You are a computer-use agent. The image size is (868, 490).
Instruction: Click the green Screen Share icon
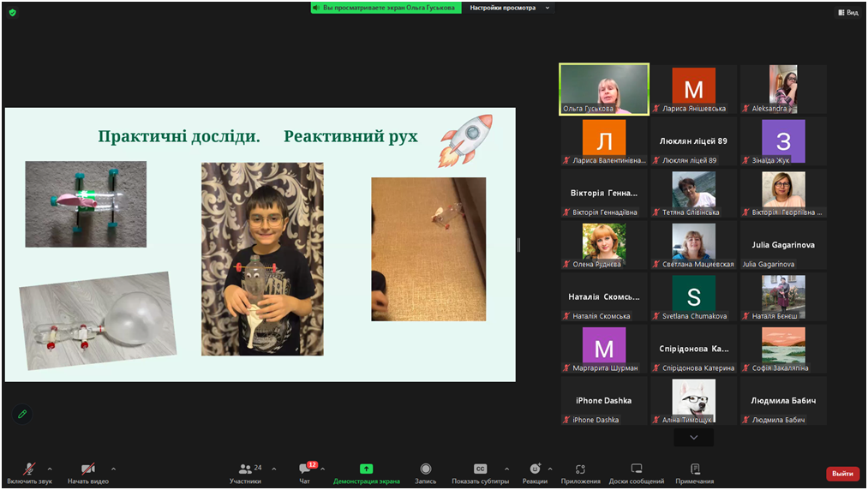pos(366,469)
